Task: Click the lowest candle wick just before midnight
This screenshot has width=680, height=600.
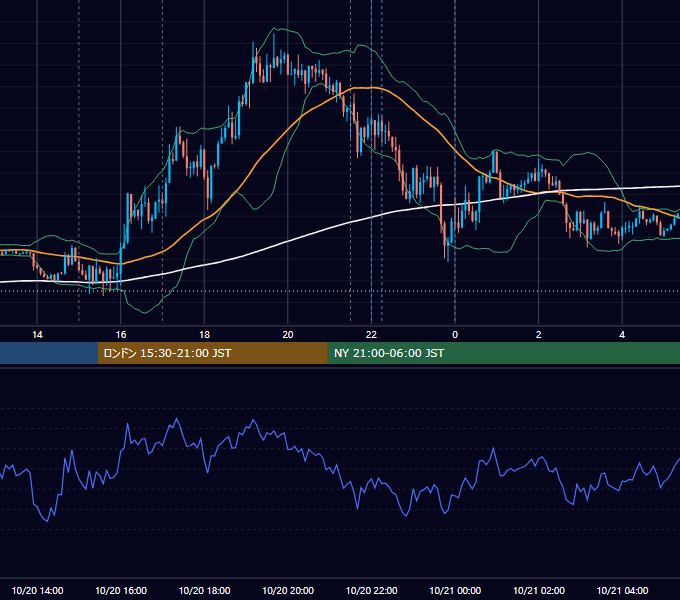Action: click(448, 258)
